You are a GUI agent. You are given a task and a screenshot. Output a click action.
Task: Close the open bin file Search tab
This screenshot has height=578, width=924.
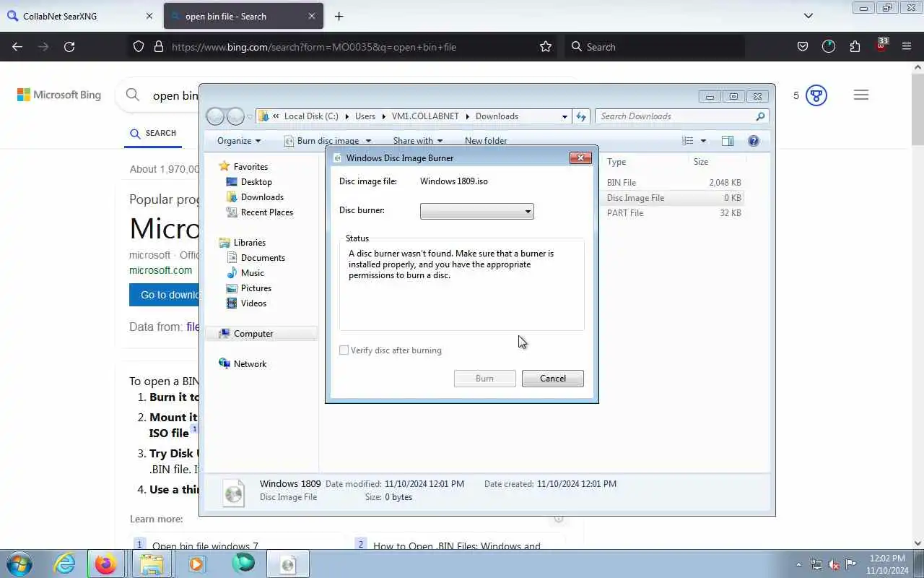click(x=313, y=16)
